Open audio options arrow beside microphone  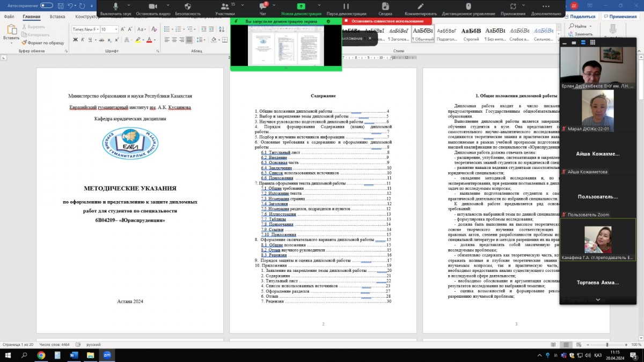[130, 5]
